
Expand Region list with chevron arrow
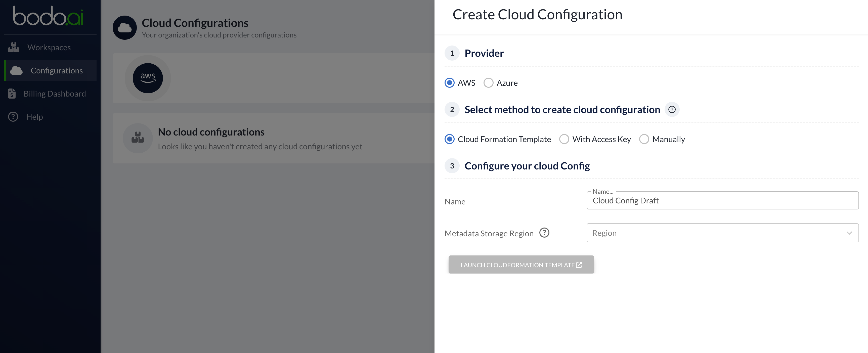(x=849, y=233)
